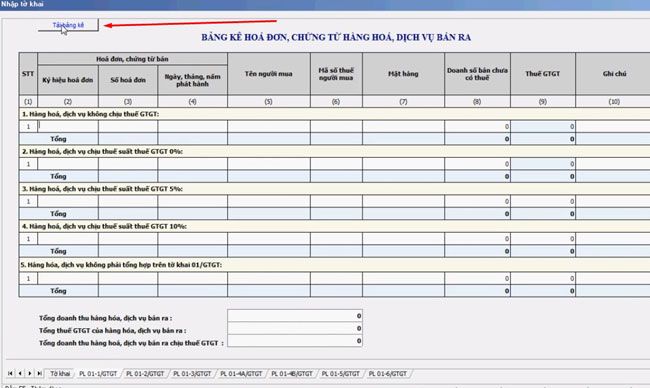The width and height of the screenshot is (650, 388).
Task: Click Tổng row label in section 1
Action: coord(58,139)
